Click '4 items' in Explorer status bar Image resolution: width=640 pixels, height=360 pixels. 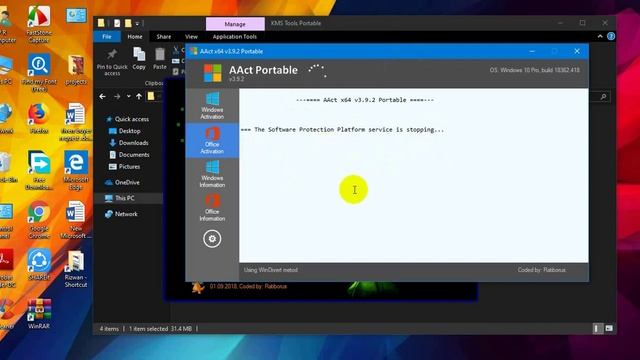tap(109, 329)
